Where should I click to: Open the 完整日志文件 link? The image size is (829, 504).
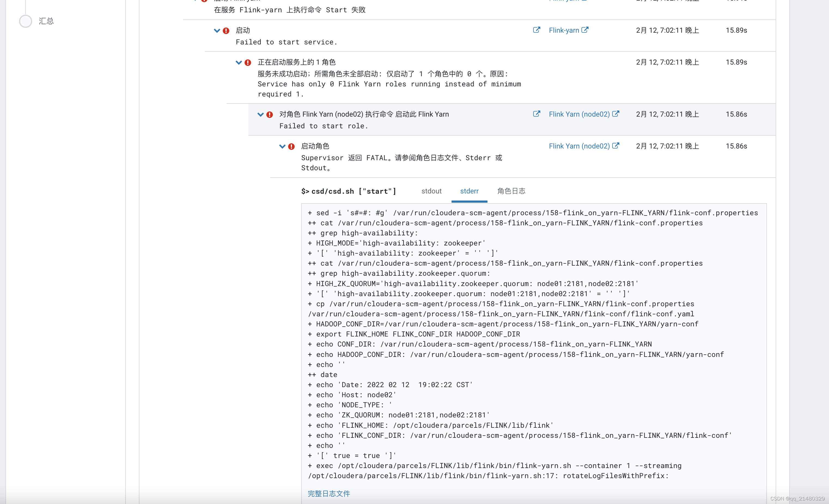329,493
